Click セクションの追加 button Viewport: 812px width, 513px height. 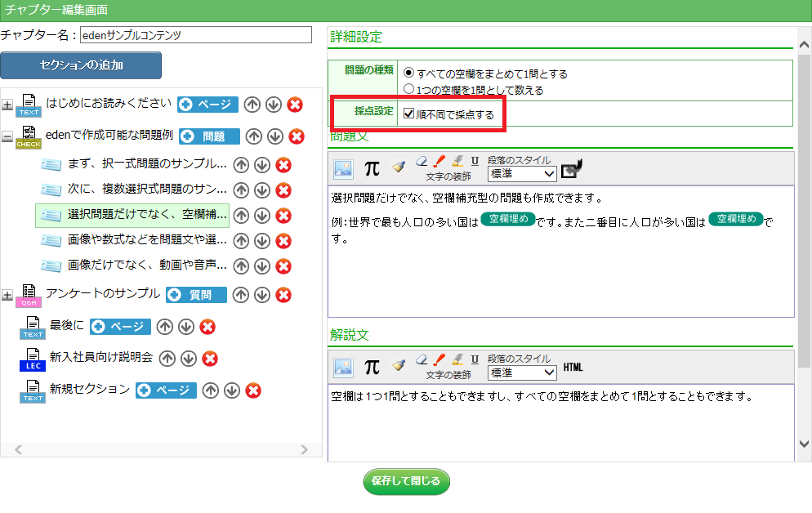point(81,65)
